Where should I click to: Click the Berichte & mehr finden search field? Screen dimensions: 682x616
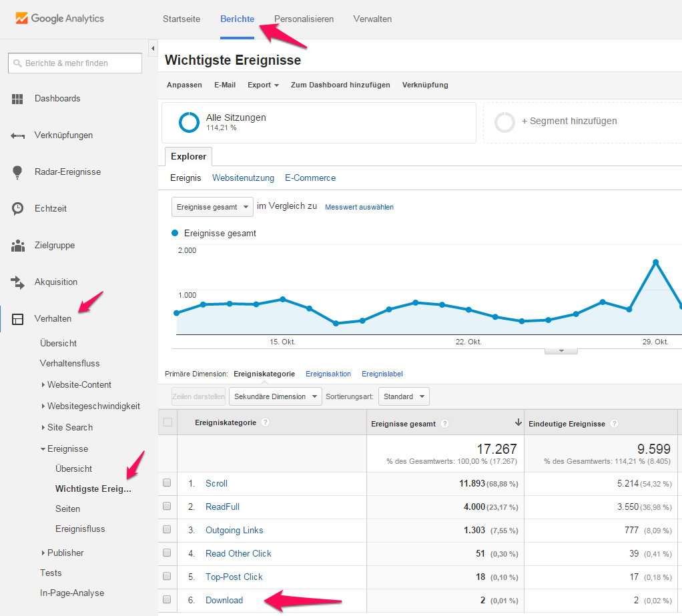tap(75, 63)
